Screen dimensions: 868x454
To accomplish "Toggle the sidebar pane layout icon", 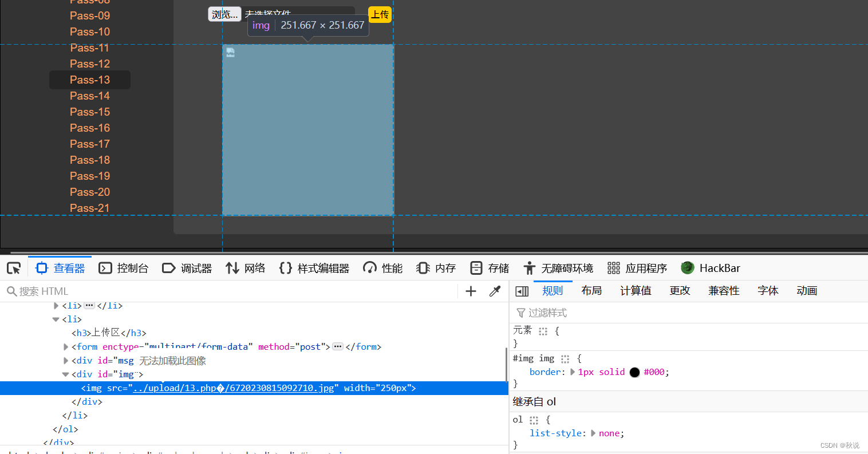I will (522, 291).
